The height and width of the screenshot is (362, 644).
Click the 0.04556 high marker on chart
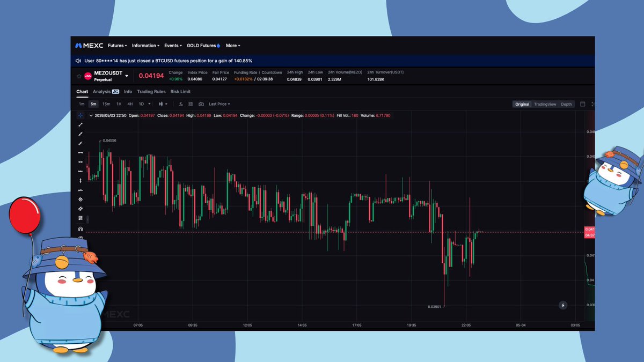pyautogui.click(x=109, y=141)
